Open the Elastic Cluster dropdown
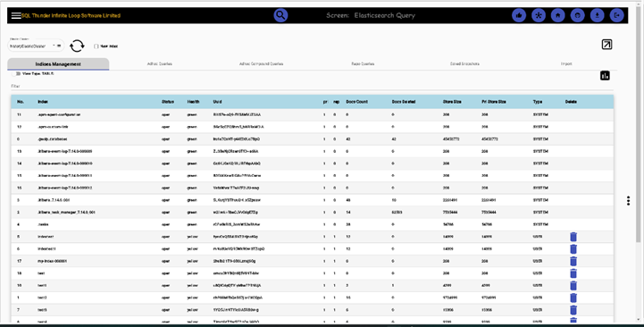The height and width of the screenshot is (327, 644). (36, 46)
